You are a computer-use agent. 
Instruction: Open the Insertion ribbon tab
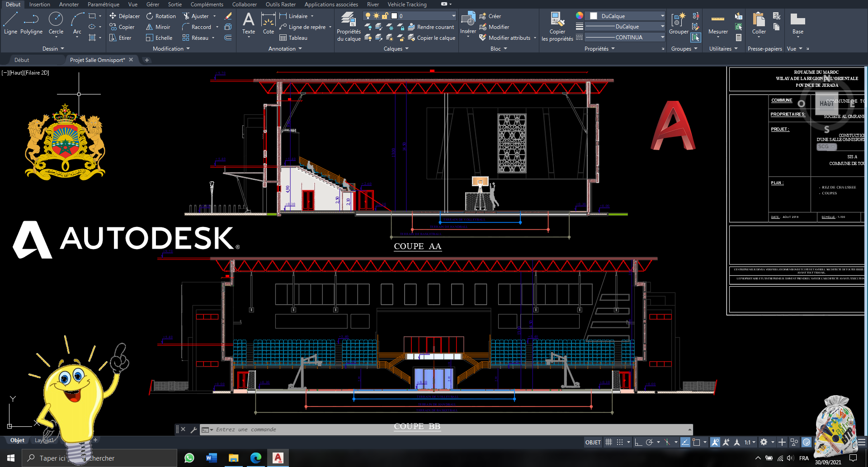coord(40,5)
